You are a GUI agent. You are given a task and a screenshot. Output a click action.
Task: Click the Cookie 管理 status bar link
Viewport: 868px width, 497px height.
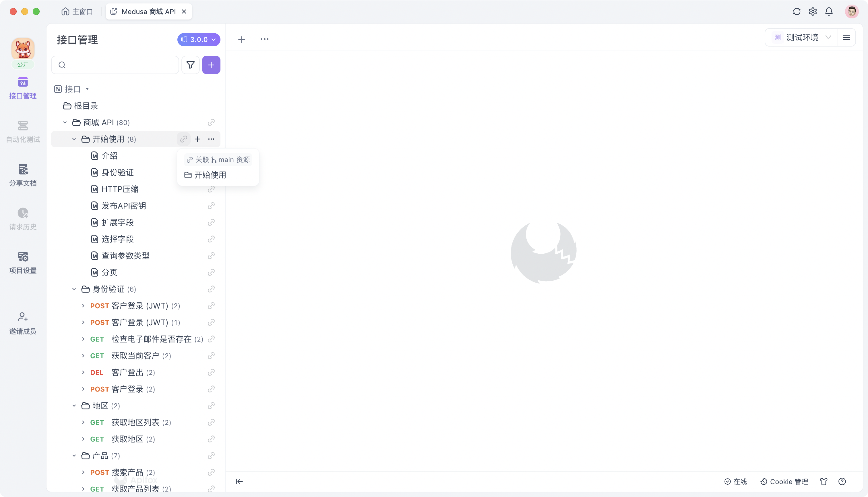pyautogui.click(x=783, y=481)
